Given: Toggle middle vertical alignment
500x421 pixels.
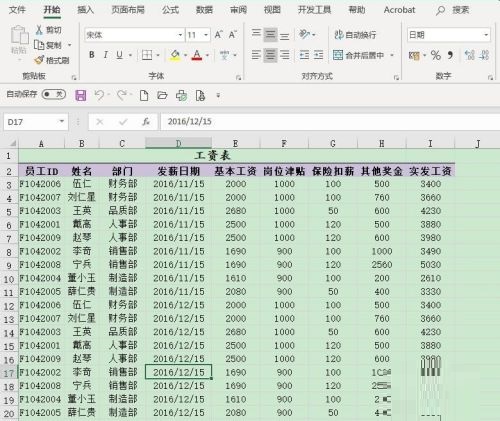Looking at the screenshot, I should click(270, 35).
